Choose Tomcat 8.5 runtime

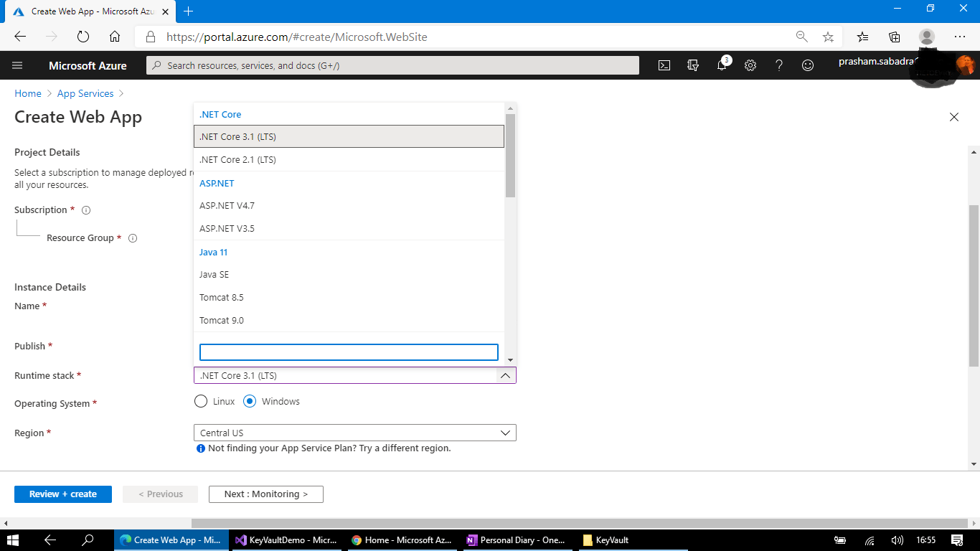(349, 297)
